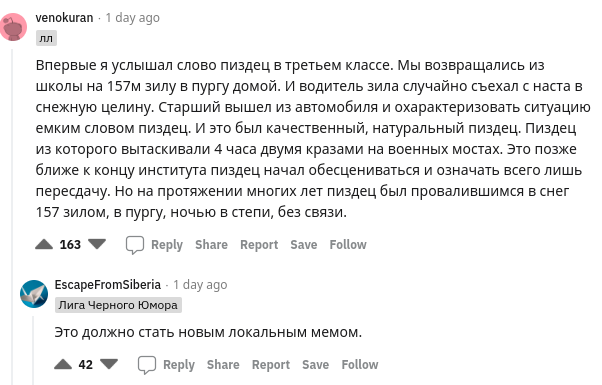
Task: Click speech bubble icon under venokuran's comment
Action: pos(135,245)
